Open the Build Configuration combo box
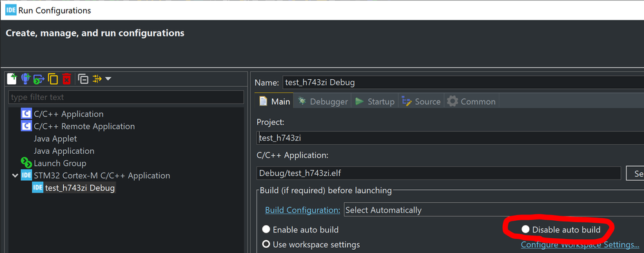 (x=494, y=210)
